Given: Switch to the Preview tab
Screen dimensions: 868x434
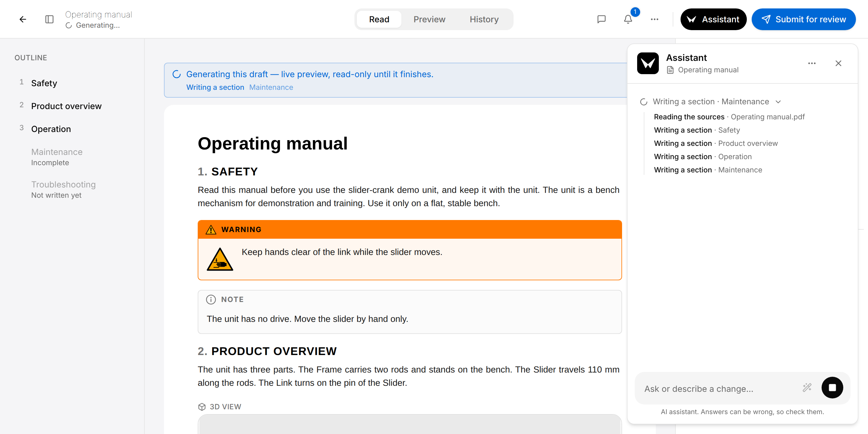Looking at the screenshot, I should (429, 19).
